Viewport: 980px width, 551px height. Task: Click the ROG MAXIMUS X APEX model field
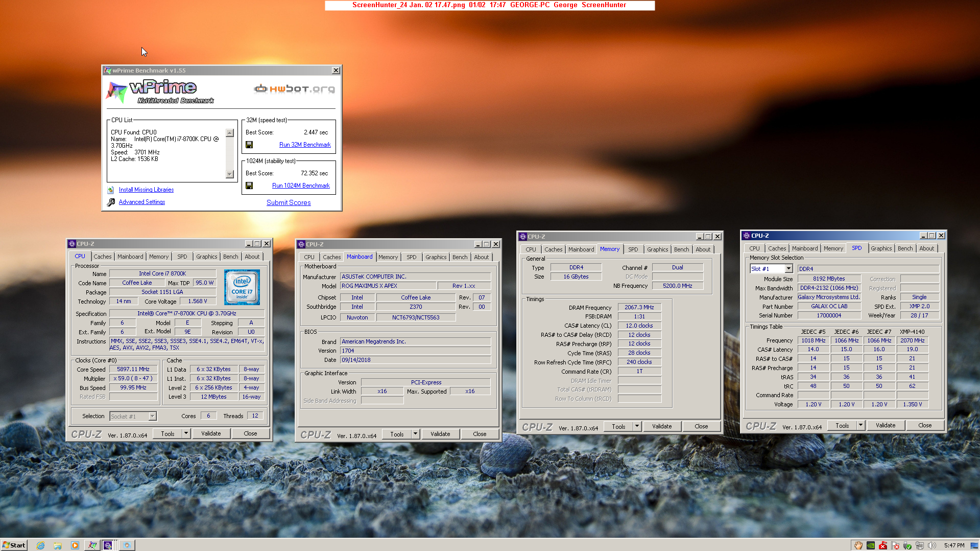pos(389,286)
